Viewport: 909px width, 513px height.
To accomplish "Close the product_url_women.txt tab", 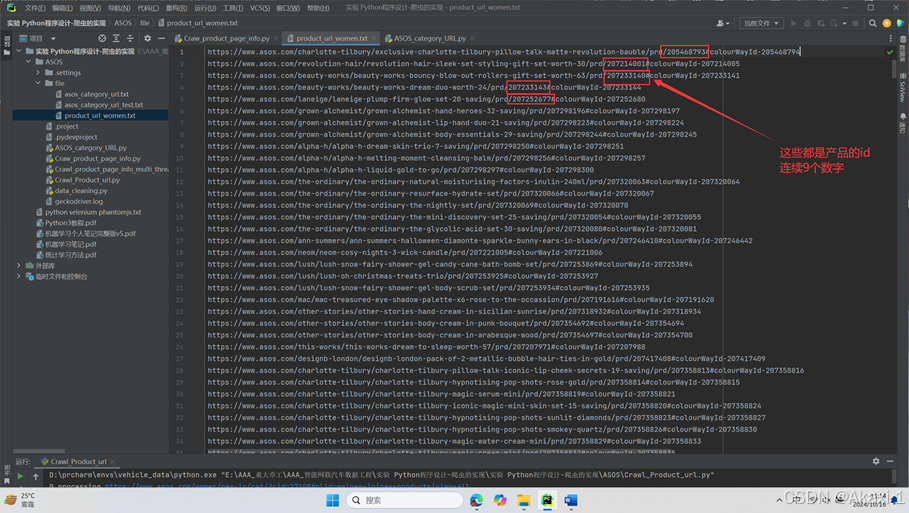I will [x=374, y=38].
